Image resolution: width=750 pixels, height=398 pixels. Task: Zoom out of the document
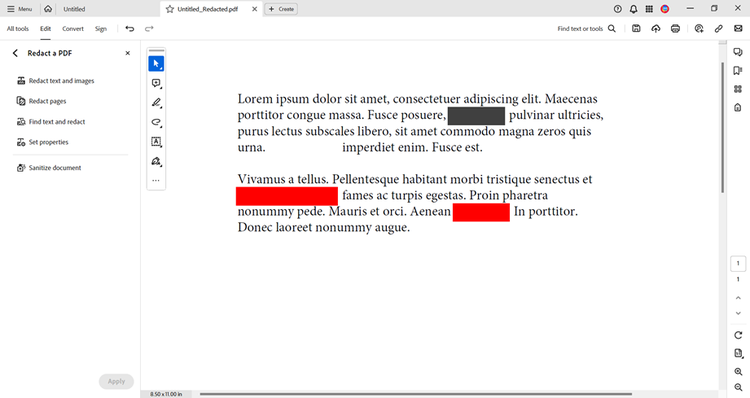pyautogui.click(x=738, y=387)
